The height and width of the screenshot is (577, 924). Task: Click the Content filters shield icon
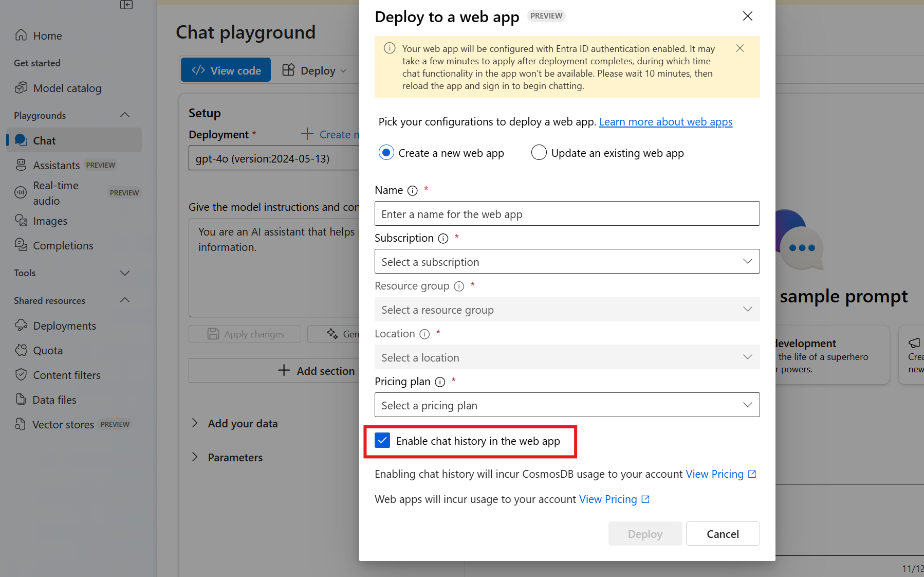(x=21, y=375)
